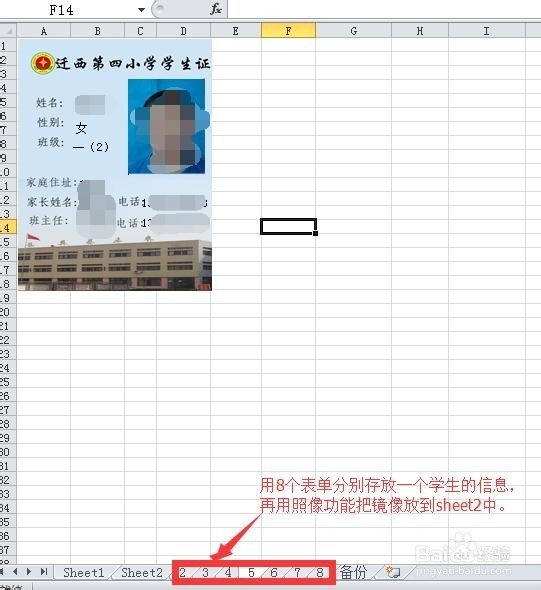
Task: Switch to the Sheet1 tab
Action: pos(84,573)
